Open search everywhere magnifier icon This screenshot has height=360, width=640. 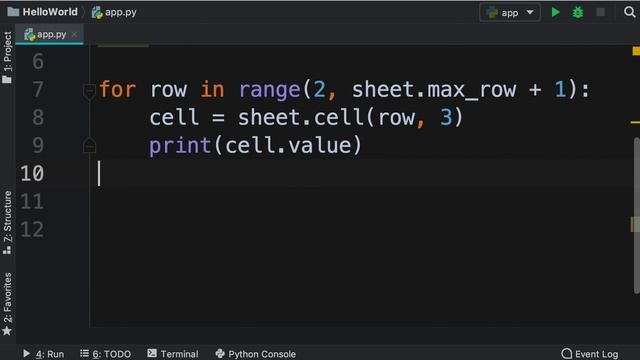(629, 12)
